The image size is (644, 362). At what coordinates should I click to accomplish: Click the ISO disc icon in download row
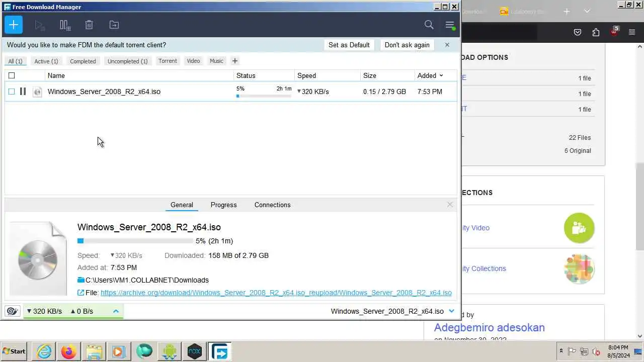(x=37, y=92)
